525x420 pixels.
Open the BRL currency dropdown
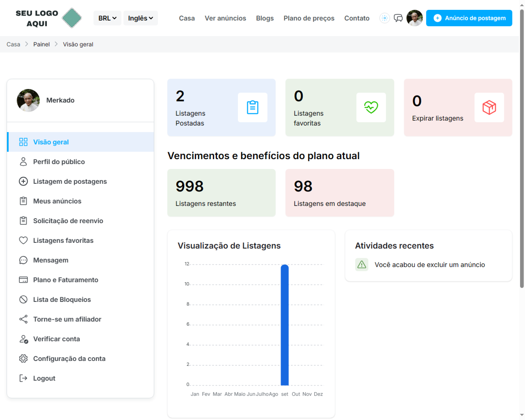tap(107, 18)
